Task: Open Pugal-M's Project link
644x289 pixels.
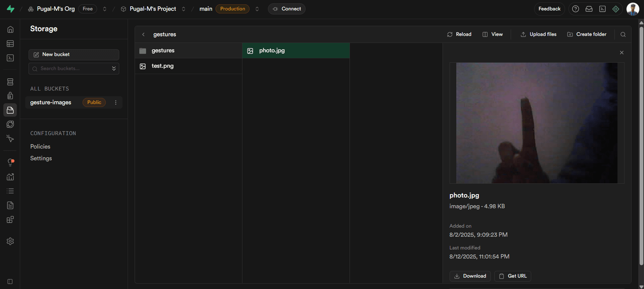Action: click(x=153, y=9)
